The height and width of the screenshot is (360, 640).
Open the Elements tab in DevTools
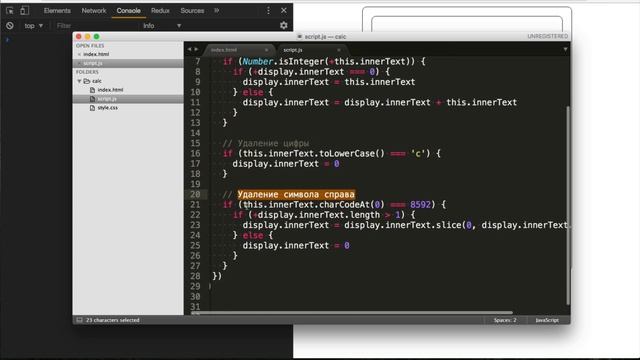pyautogui.click(x=57, y=11)
